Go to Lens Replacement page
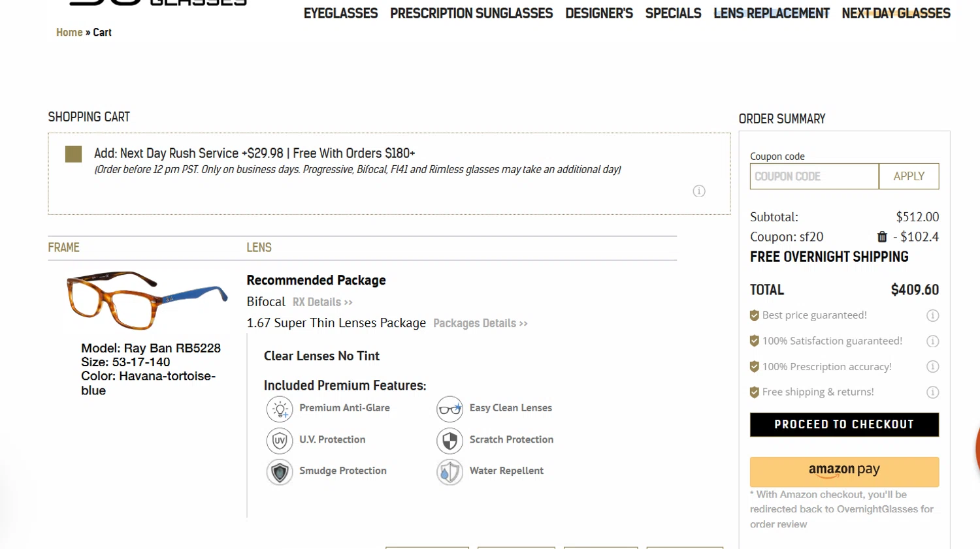The height and width of the screenshot is (549, 980). click(772, 13)
